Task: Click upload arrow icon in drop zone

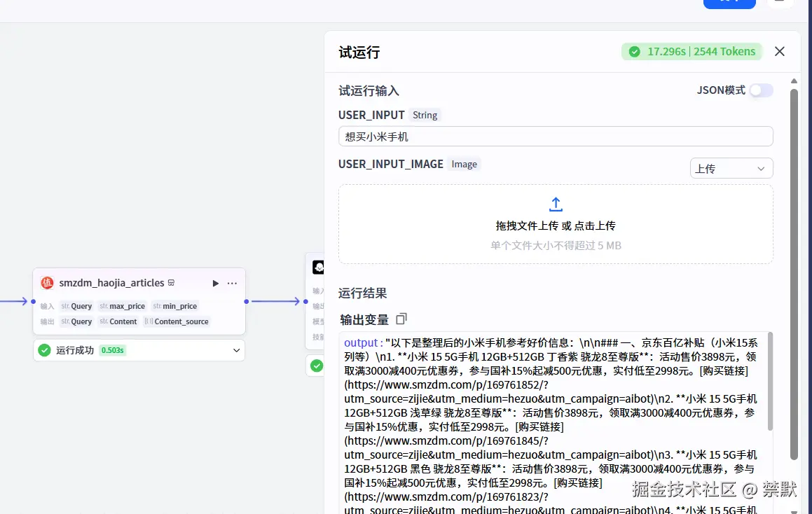Action: (x=556, y=204)
